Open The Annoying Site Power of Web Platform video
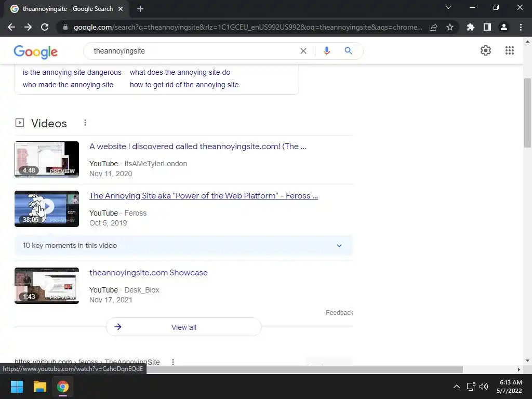Screen dimensions: 532x399 [204, 196]
